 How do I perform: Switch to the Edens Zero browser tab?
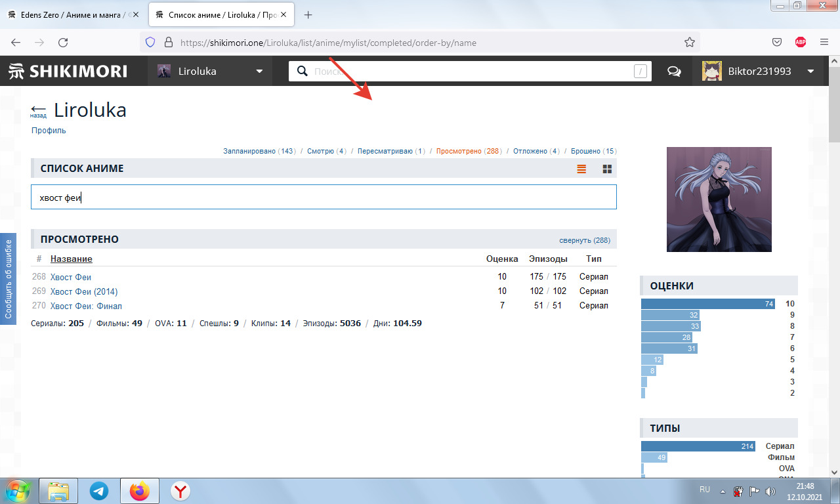point(72,14)
